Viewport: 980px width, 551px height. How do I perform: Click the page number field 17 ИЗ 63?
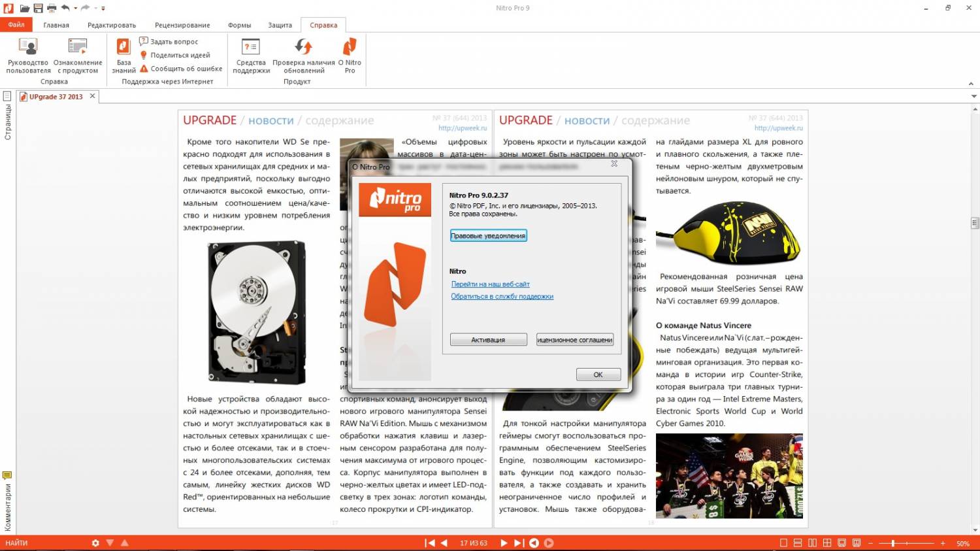[x=474, y=543]
